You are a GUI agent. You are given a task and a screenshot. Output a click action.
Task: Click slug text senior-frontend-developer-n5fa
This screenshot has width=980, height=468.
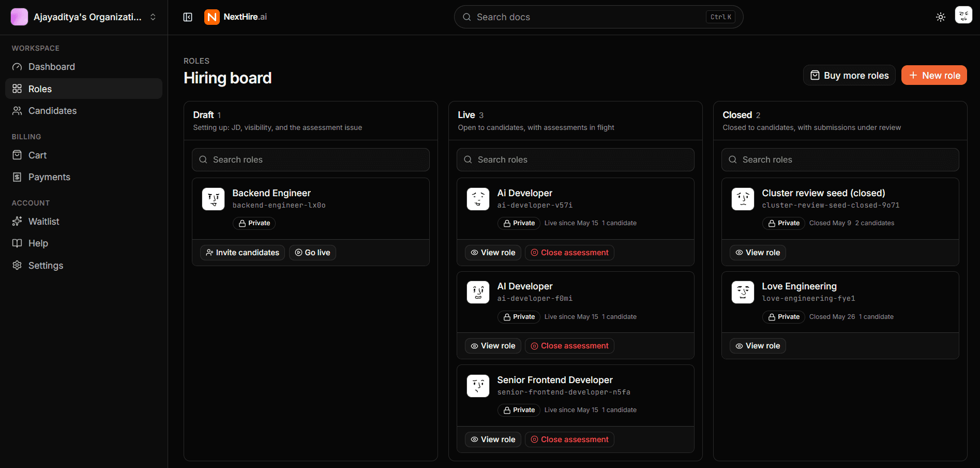(564, 392)
